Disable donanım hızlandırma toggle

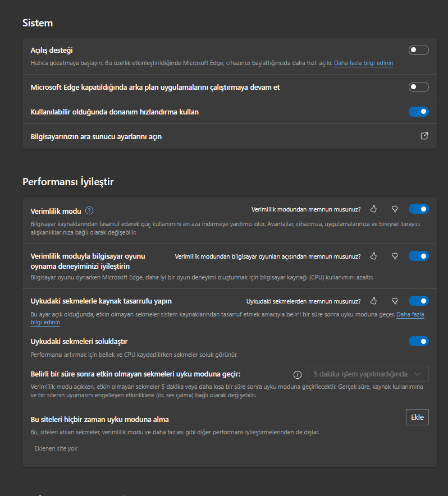pyautogui.click(x=419, y=112)
